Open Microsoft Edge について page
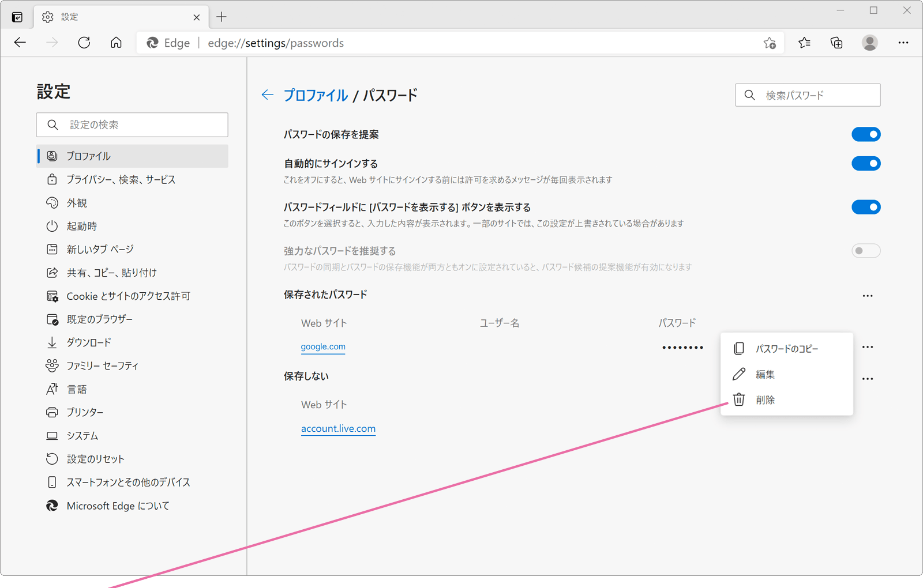923x588 pixels. click(x=132, y=506)
